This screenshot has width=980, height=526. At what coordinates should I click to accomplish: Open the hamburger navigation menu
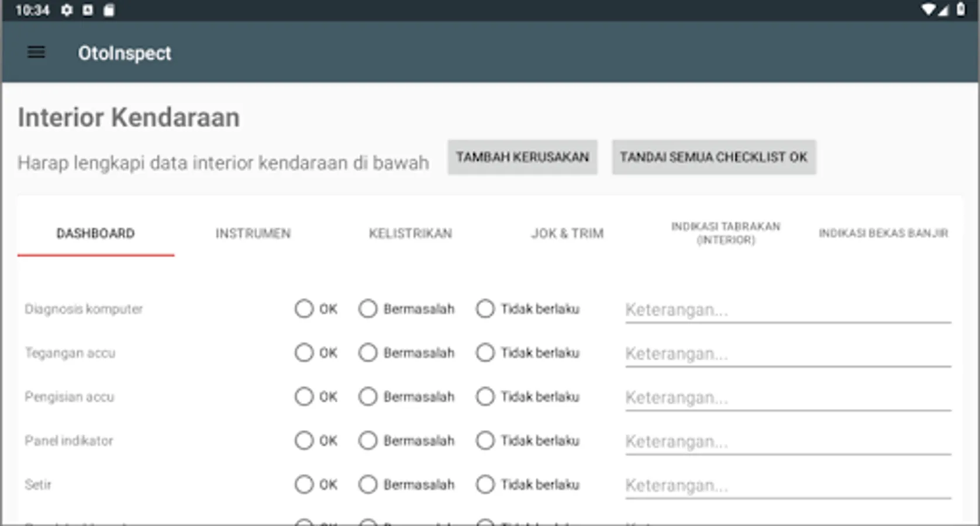[36, 53]
